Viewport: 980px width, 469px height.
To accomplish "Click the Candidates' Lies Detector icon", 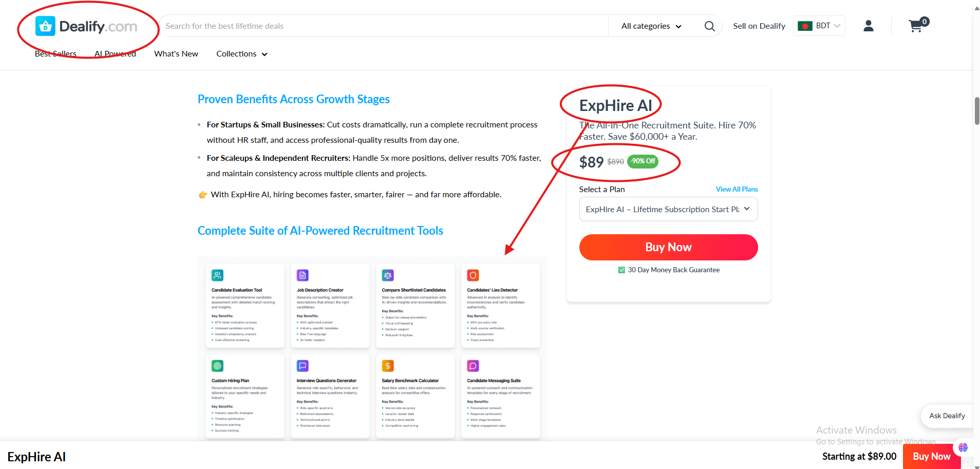I will coord(473,275).
